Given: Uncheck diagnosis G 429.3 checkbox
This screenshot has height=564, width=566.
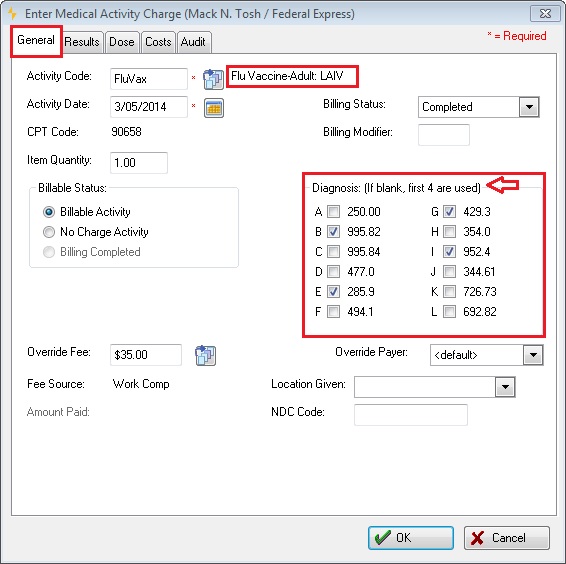Looking at the screenshot, I should 449,212.
